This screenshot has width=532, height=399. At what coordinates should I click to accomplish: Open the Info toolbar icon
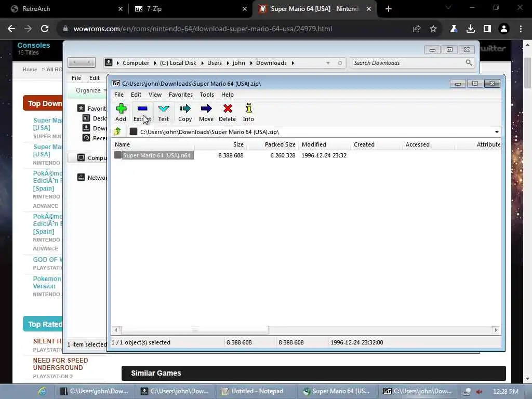pyautogui.click(x=248, y=113)
